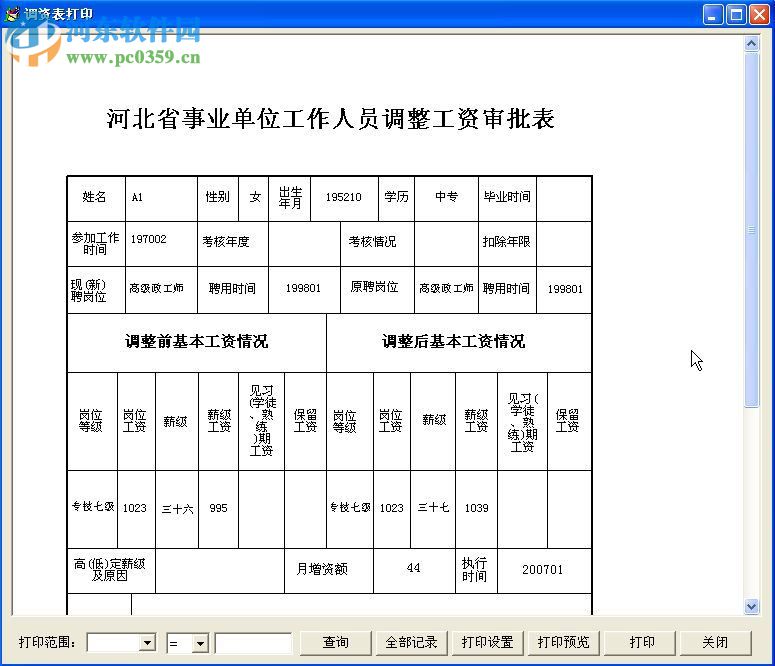This screenshot has width=775, height=666.
Task: Click the '调整前基本工资情况' header
Action: click(197, 342)
